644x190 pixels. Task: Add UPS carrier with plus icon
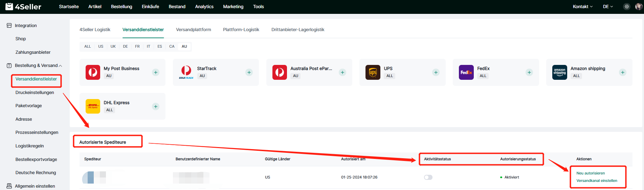coord(436,72)
